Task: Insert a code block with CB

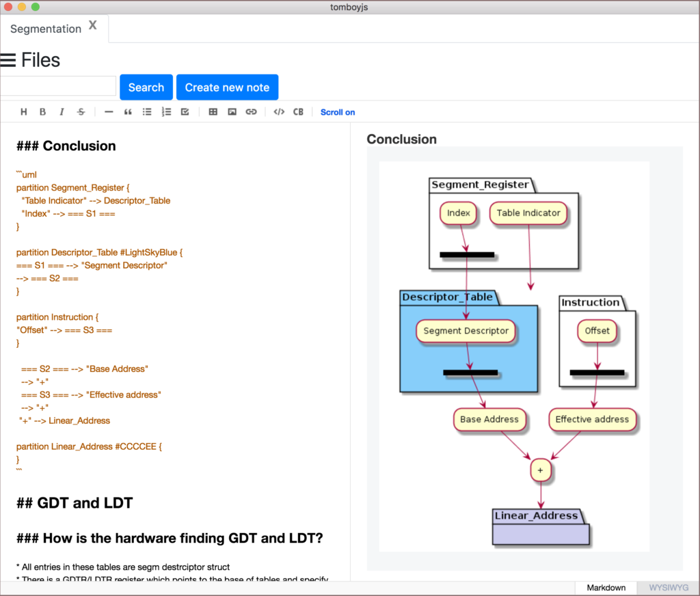Action: 298,112
